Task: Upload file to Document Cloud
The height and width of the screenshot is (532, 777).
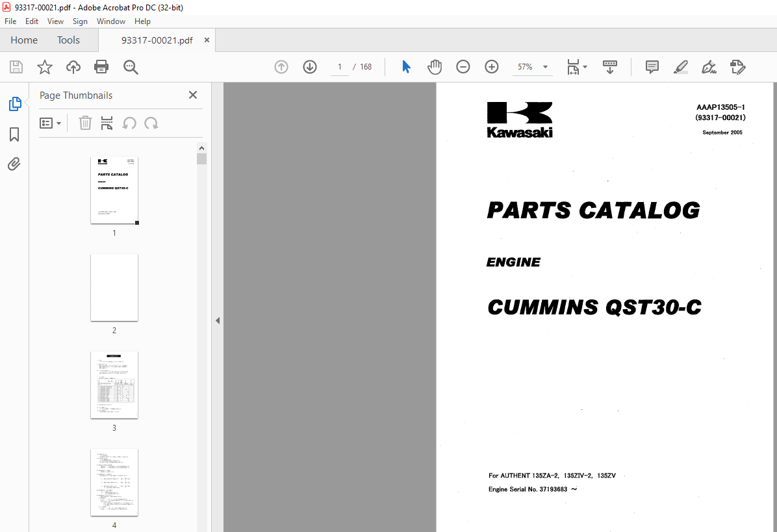Action: (73, 67)
